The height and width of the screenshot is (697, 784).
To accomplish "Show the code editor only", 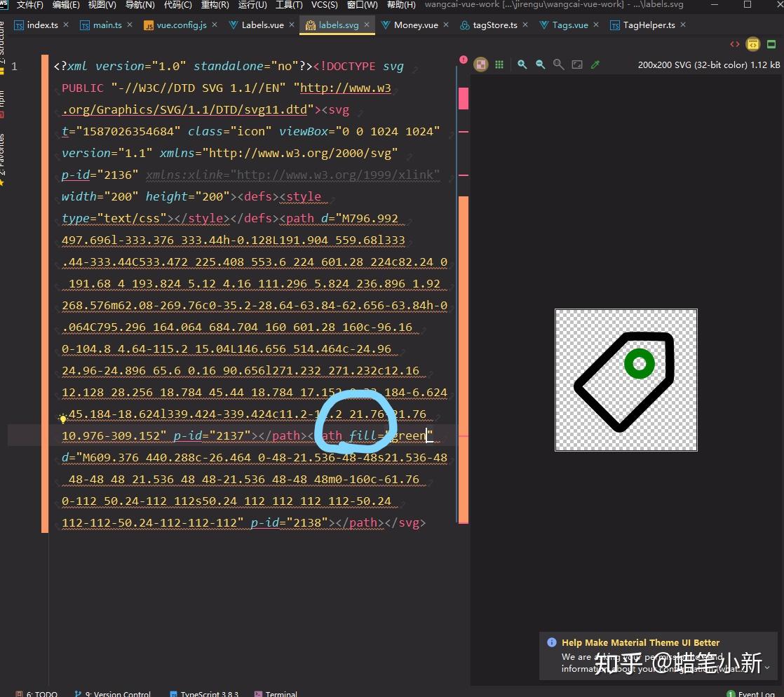I will 734,44.
